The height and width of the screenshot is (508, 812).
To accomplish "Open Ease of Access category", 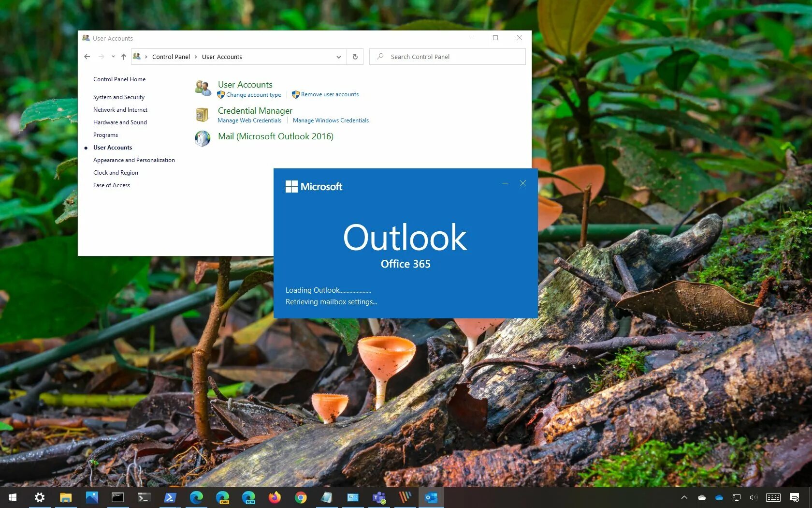I will point(112,185).
